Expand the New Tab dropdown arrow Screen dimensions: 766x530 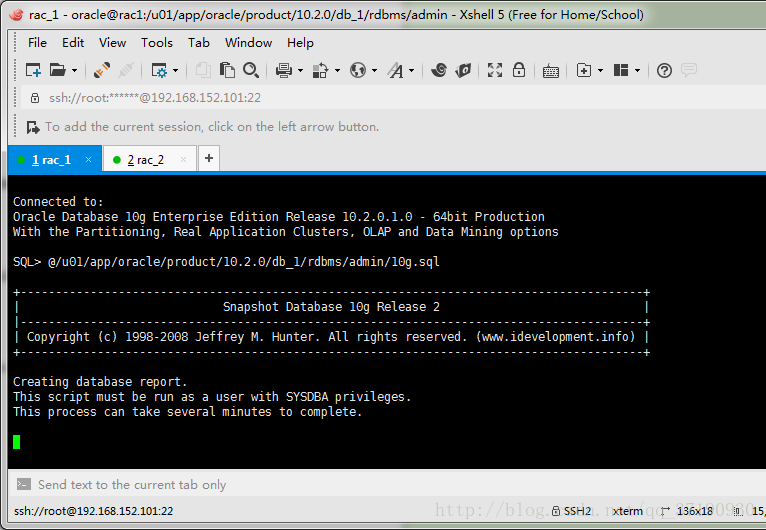coord(600,71)
